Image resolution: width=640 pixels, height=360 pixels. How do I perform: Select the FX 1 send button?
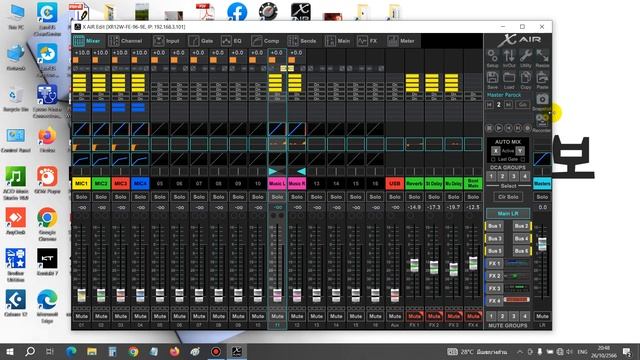[494, 264]
